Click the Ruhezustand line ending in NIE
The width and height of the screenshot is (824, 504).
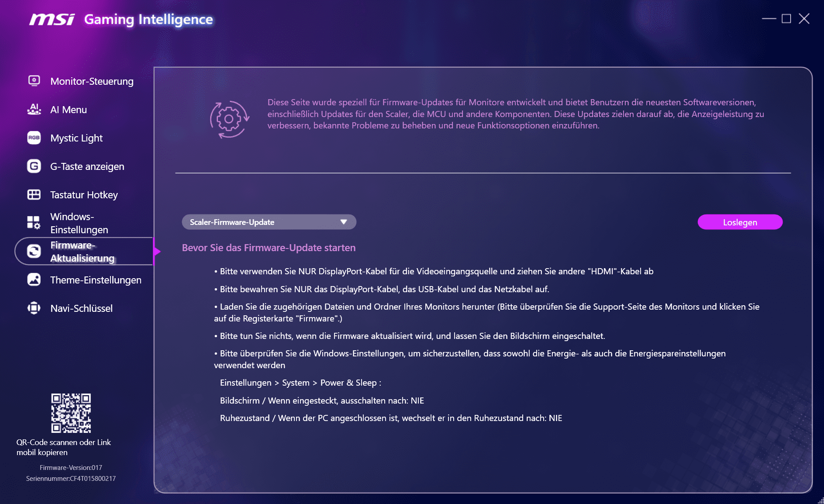click(391, 418)
